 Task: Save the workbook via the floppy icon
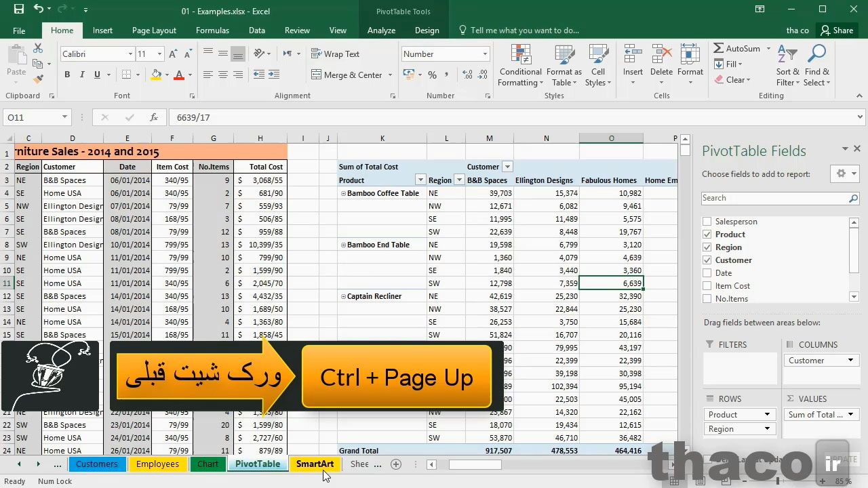point(19,9)
